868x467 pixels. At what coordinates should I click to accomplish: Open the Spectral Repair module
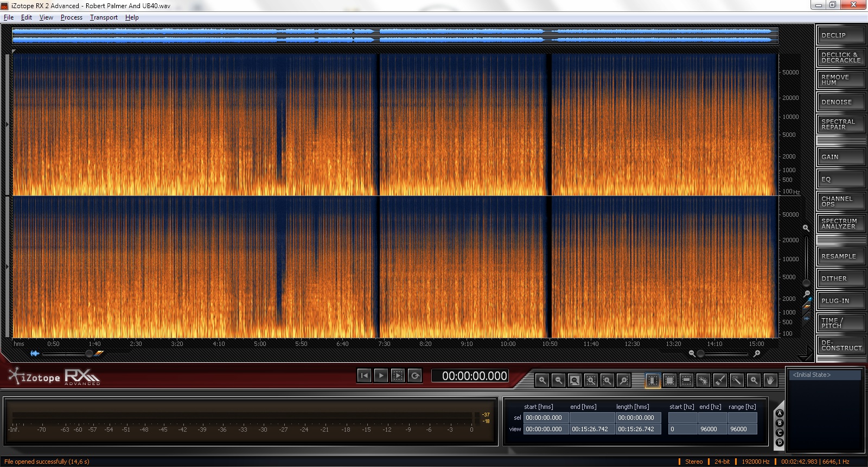(x=841, y=124)
